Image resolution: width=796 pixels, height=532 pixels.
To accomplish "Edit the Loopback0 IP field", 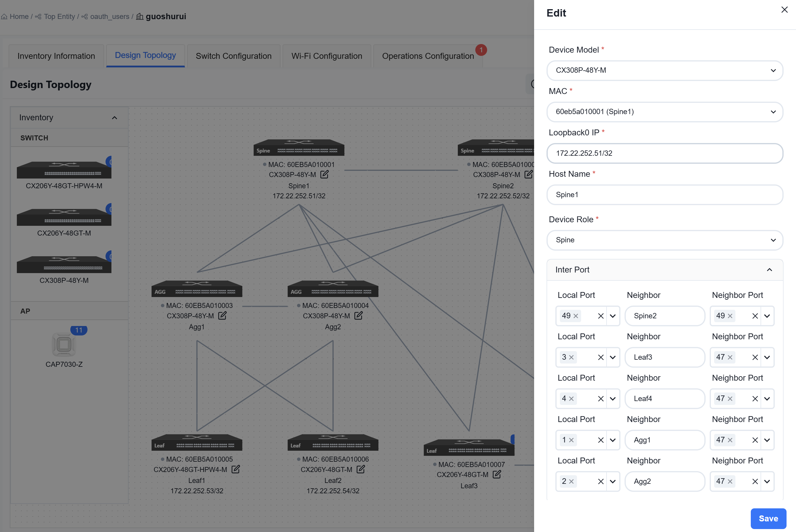I will coord(665,153).
